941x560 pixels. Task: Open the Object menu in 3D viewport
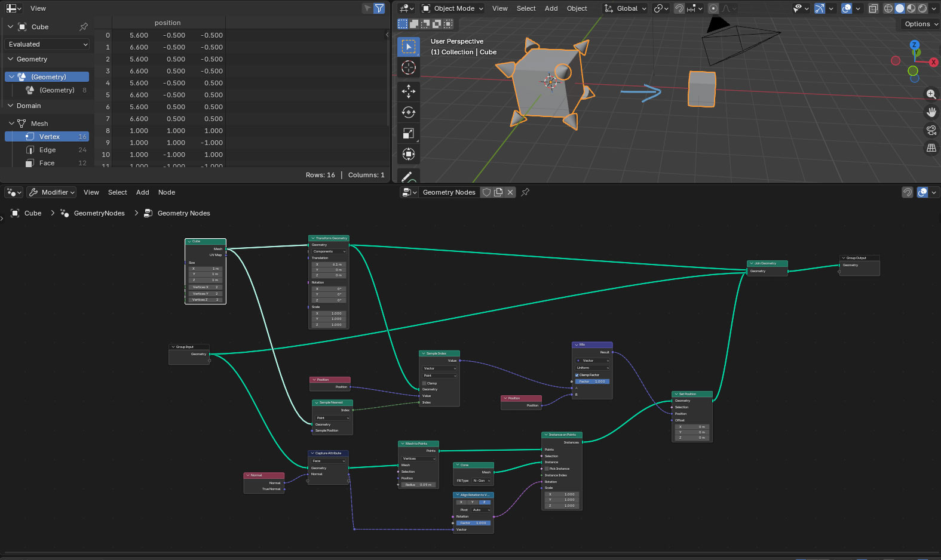[x=577, y=8]
